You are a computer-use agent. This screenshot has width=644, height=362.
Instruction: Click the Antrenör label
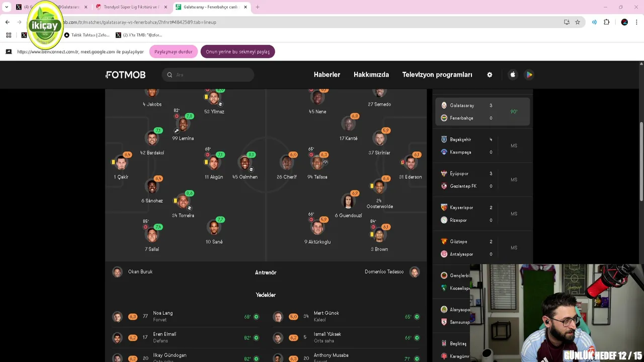[266, 273]
